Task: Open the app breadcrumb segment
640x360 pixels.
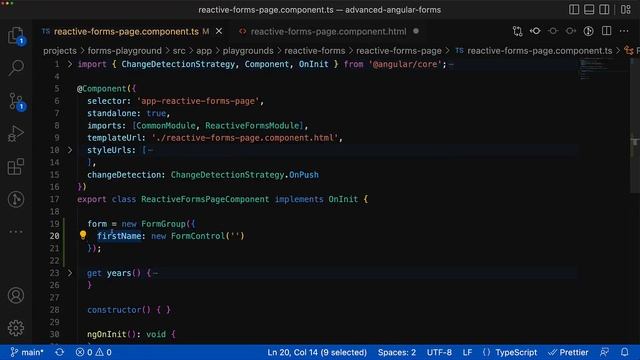Action: pyautogui.click(x=204, y=51)
